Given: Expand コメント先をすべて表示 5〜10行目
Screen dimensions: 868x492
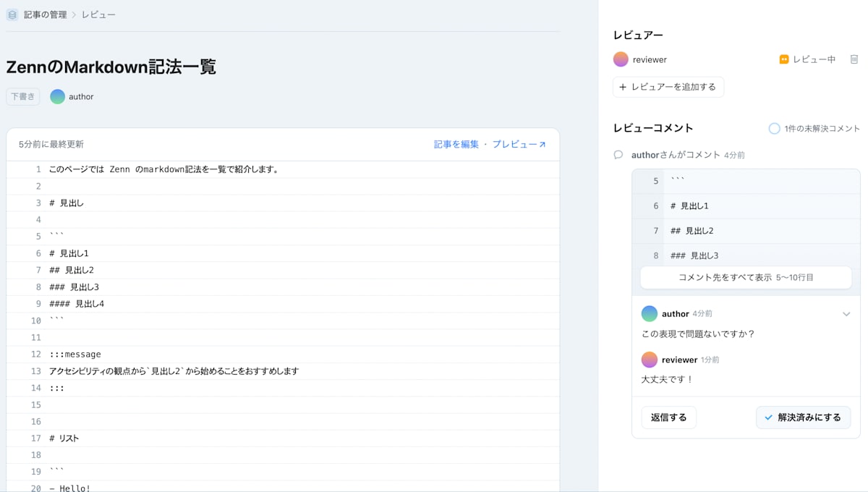Looking at the screenshot, I should pos(746,277).
